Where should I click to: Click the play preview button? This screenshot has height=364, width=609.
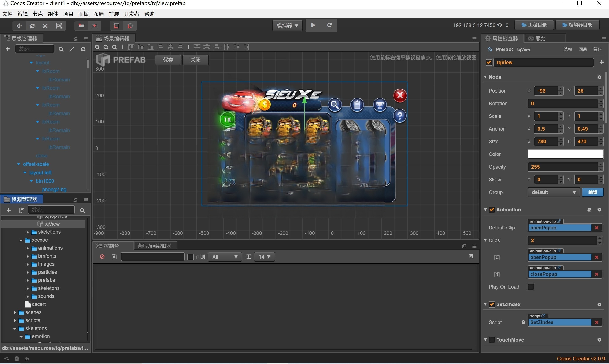(x=313, y=25)
